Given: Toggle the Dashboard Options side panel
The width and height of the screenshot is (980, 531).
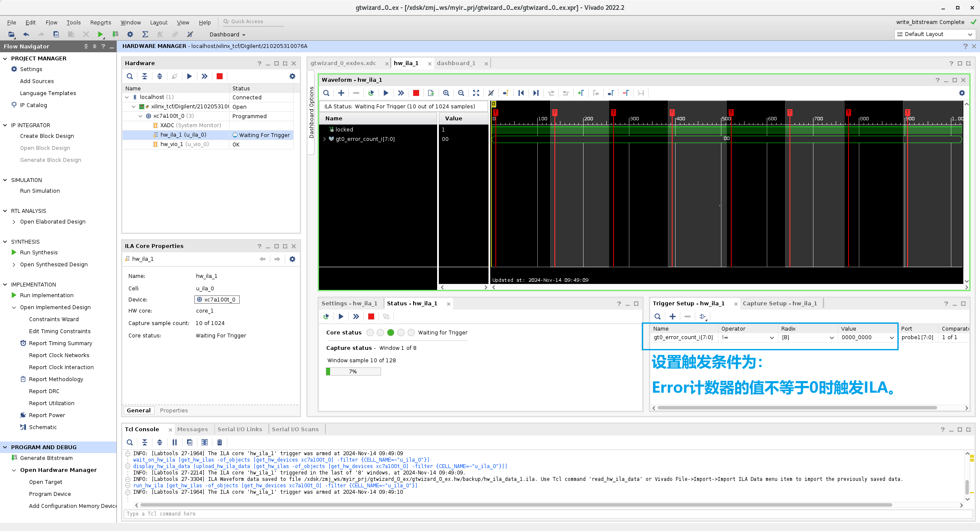Looking at the screenshot, I should [312, 112].
